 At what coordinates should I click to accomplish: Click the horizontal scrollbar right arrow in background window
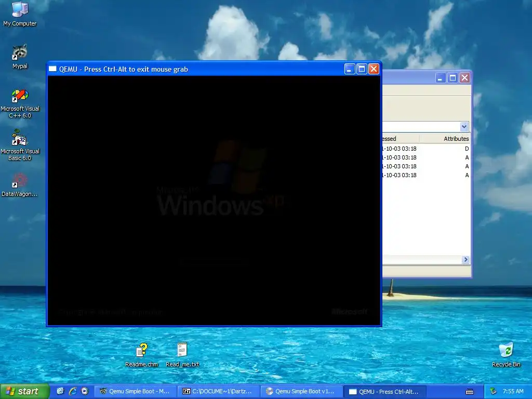coord(465,260)
